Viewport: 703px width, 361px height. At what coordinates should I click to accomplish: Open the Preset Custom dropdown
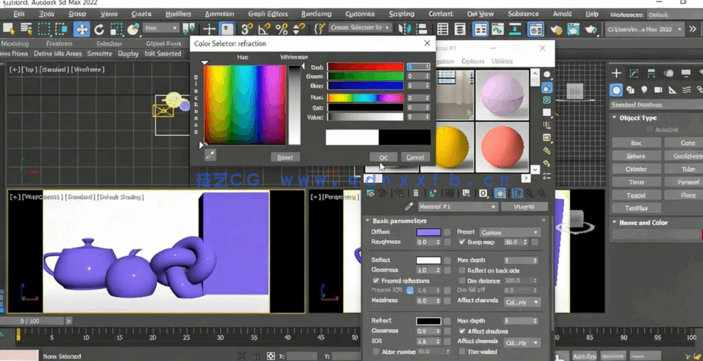pos(510,232)
